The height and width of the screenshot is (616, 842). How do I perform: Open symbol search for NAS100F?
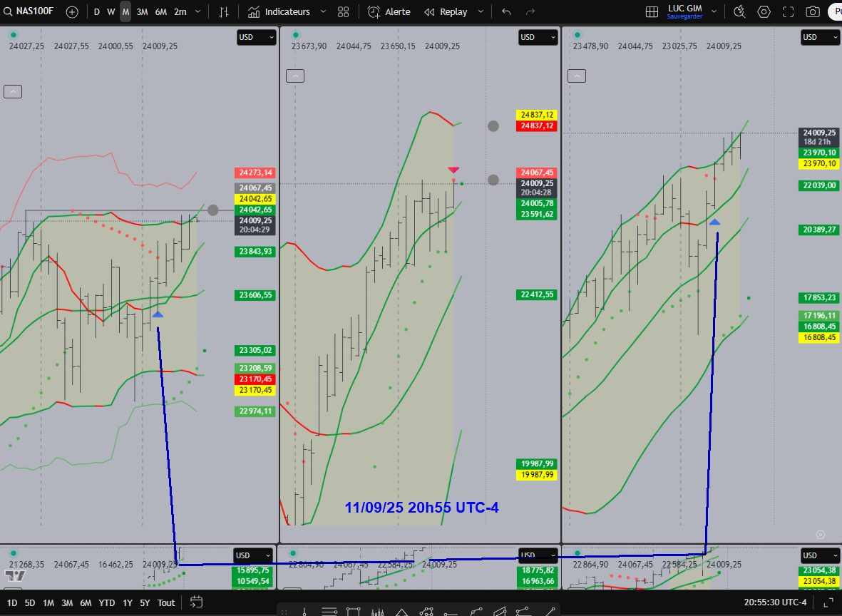[29, 11]
